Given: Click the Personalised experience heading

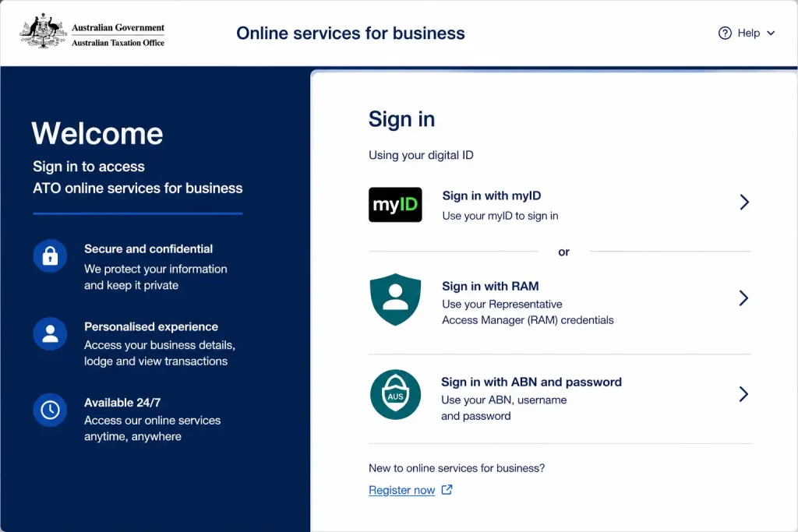Looking at the screenshot, I should click(150, 326).
